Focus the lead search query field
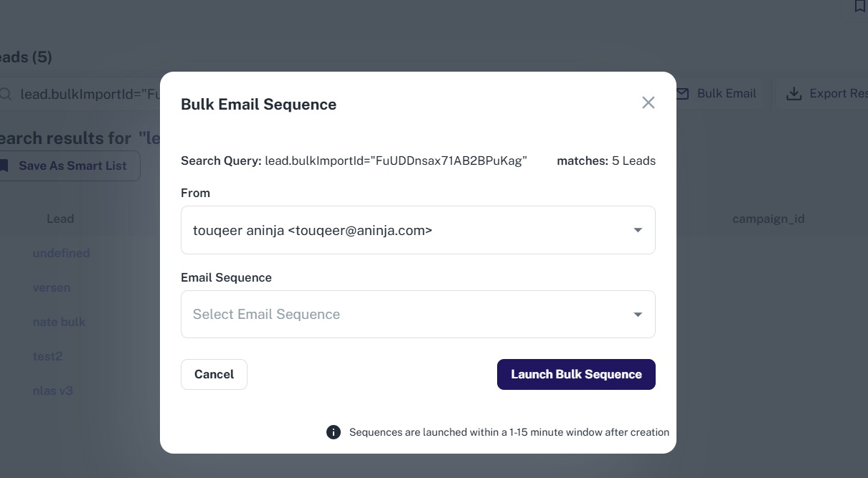Viewport: 868px width, 478px height. pos(86,94)
